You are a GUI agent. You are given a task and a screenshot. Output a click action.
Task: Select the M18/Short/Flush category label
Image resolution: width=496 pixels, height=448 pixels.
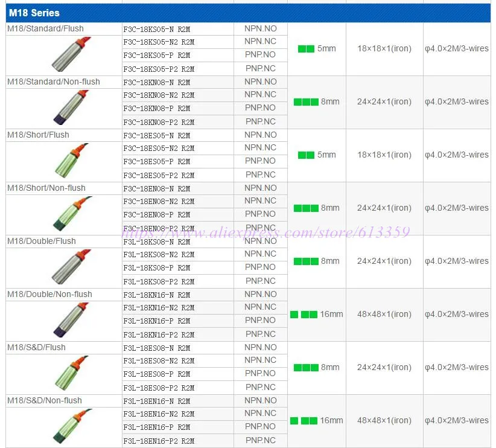click(x=38, y=135)
